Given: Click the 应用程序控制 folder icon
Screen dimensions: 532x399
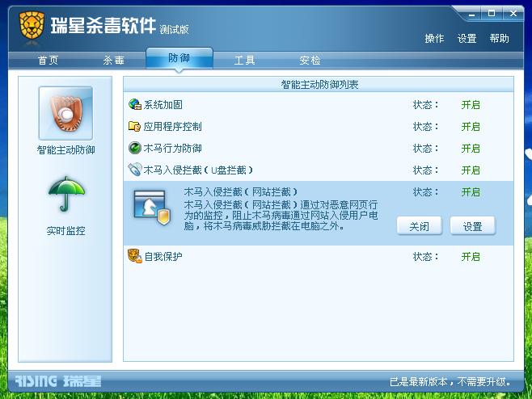Looking at the screenshot, I should click(x=135, y=127).
